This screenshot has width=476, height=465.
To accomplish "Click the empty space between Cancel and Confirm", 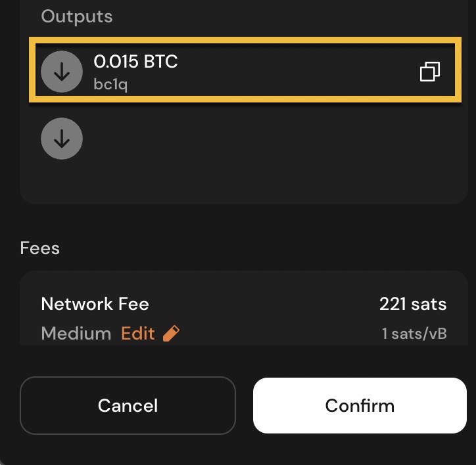I will 244,405.
